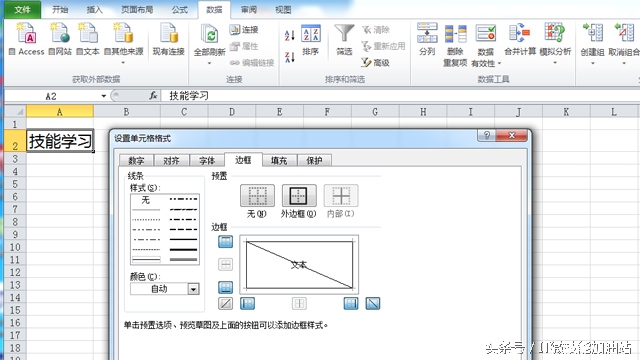Switch to the Insert (插入) tab
Viewport: 640px width, 360px height.
click(x=94, y=9)
